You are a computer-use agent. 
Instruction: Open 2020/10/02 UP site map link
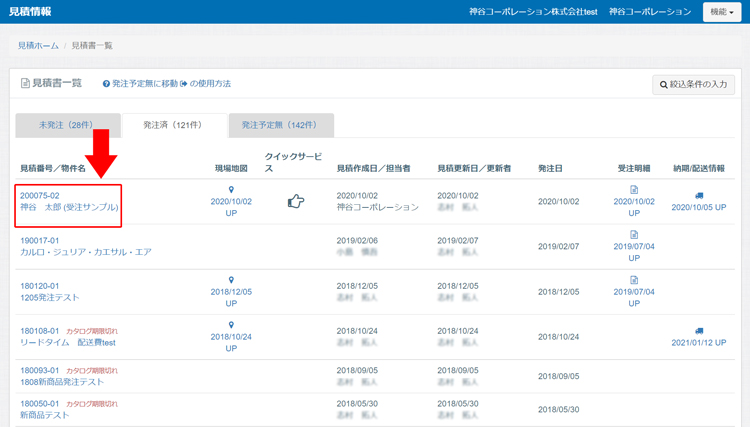pyautogui.click(x=231, y=207)
